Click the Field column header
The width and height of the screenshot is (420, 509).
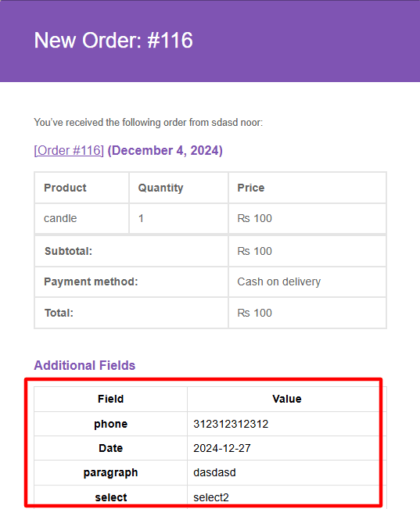click(x=111, y=399)
